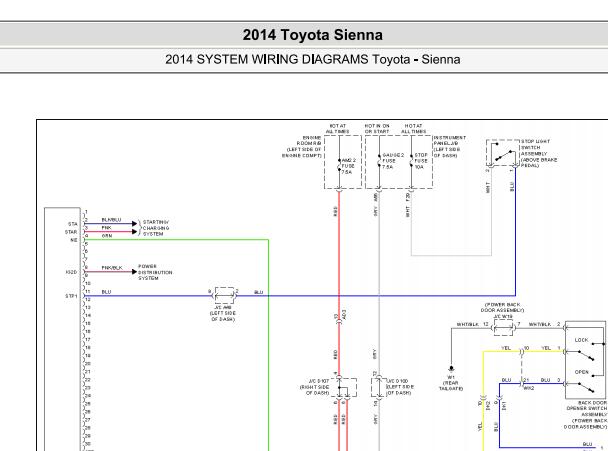
Task: Click the "PNK/BLK" wire color label
Action: [112, 268]
